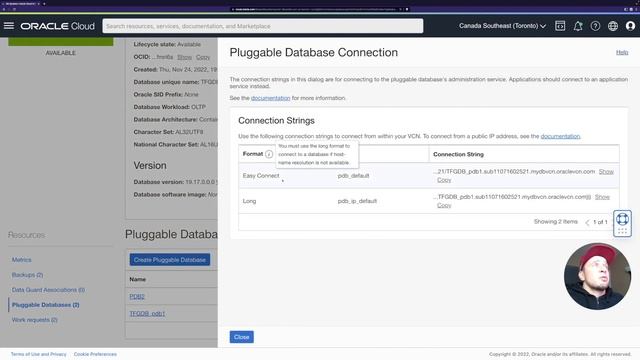Open the documentation link for public IP connections
Viewport: 640px width, 360px height.
coord(560,136)
